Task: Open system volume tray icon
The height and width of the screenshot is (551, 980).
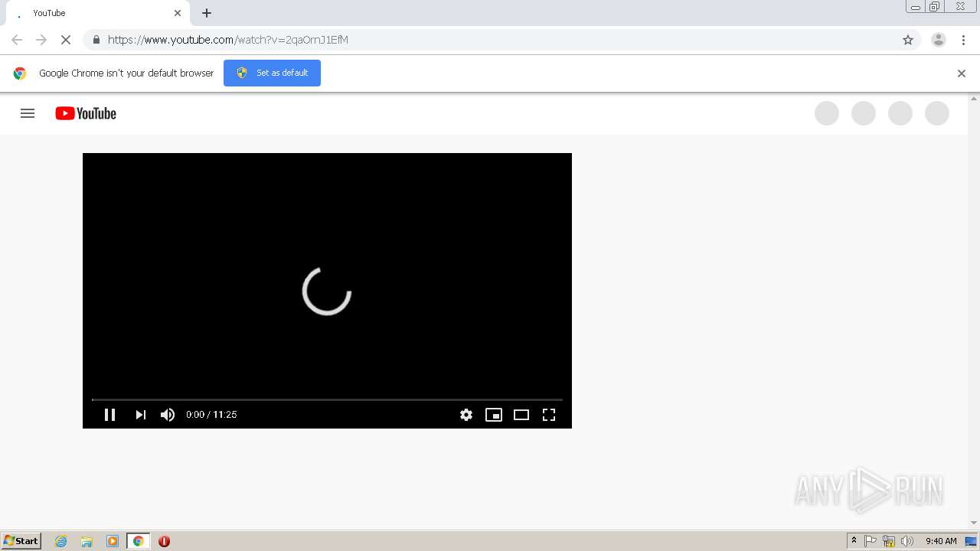Action: (907, 541)
